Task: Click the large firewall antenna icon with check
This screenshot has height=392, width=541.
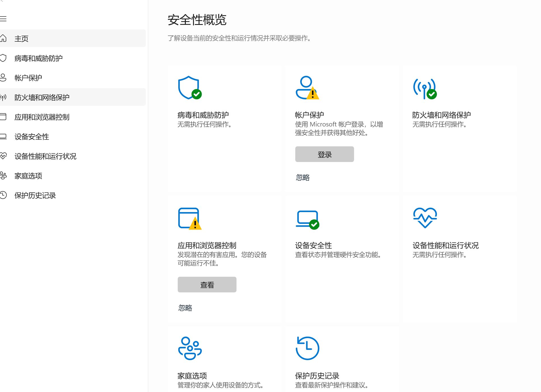Action: pos(425,89)
